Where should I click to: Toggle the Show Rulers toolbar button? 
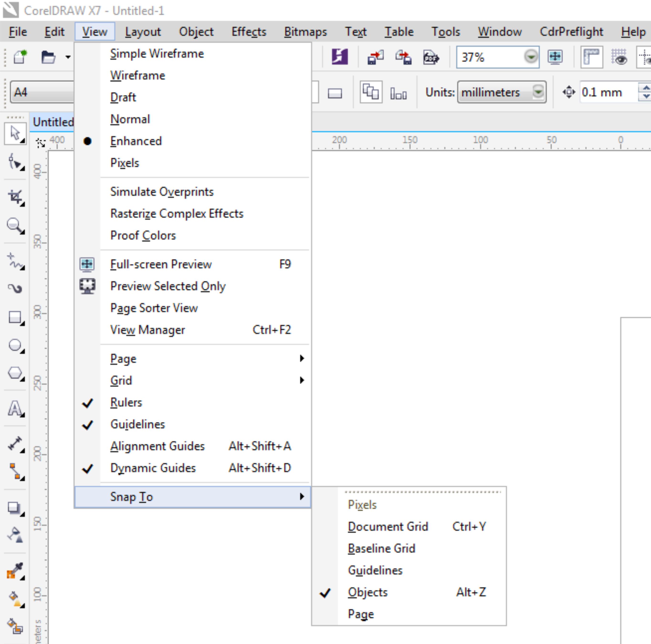tap(592, 57)
